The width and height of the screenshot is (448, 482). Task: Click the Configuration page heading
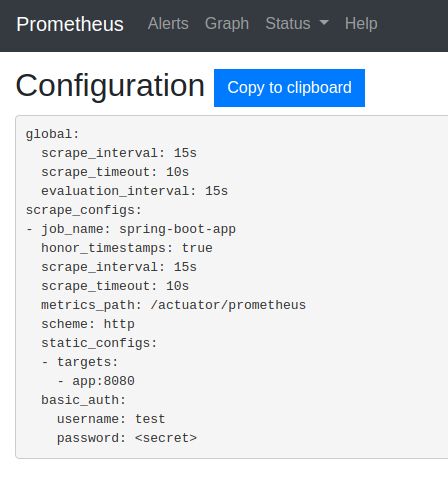pyautogui.click(x=110, y=86)
